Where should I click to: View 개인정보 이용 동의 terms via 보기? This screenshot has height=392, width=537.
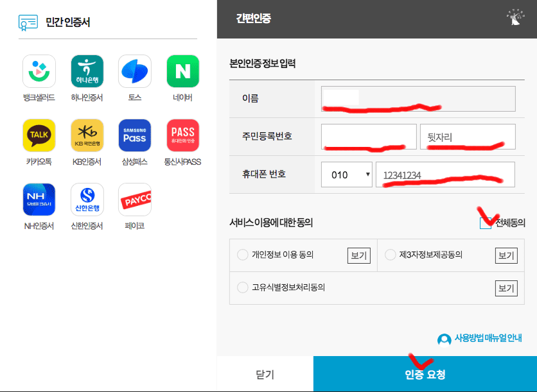point(359,255)
